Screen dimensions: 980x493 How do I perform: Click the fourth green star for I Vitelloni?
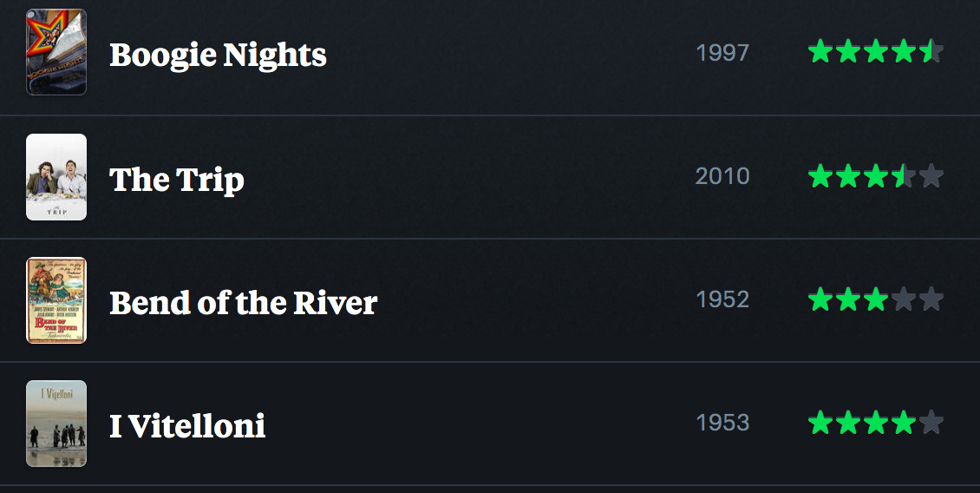904,423
